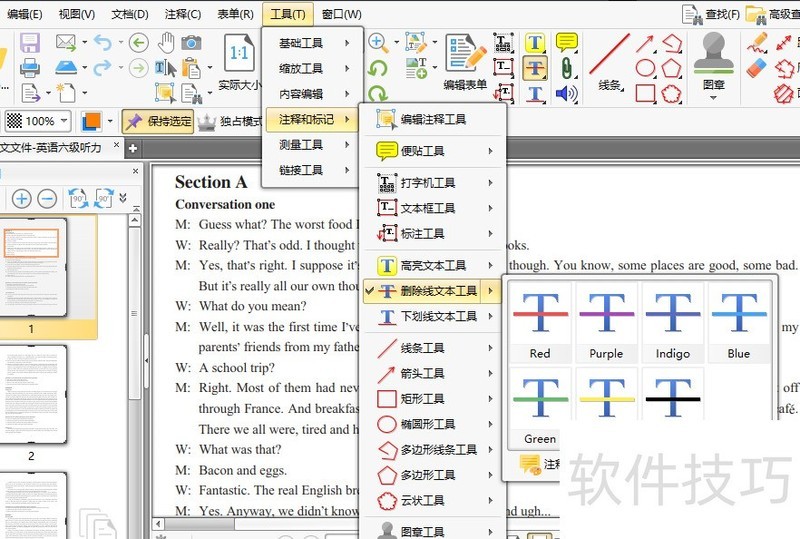Select the line tool in ribbon
Image resolution: width=800 pixels, height=539 pixels.
coord(610,62)
